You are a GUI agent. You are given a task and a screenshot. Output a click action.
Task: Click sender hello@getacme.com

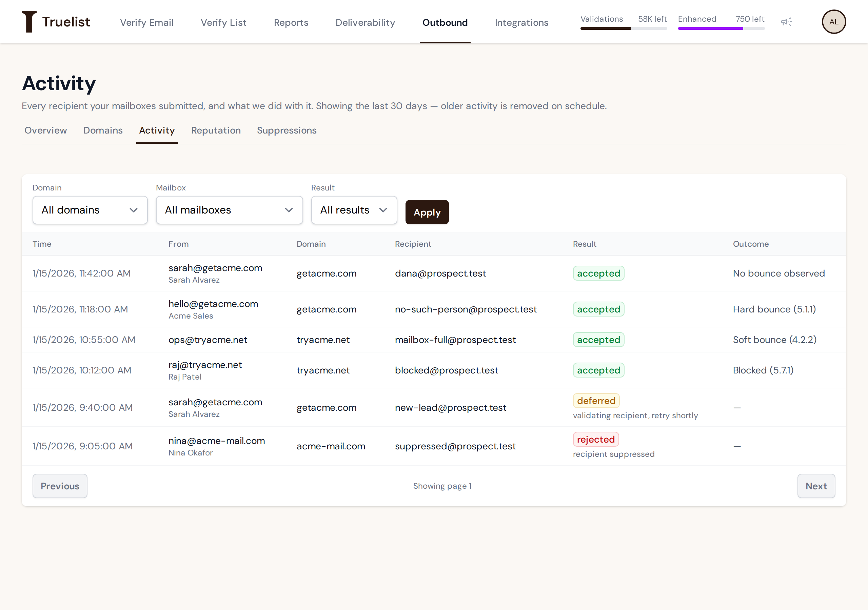click(x=213, y=304)
